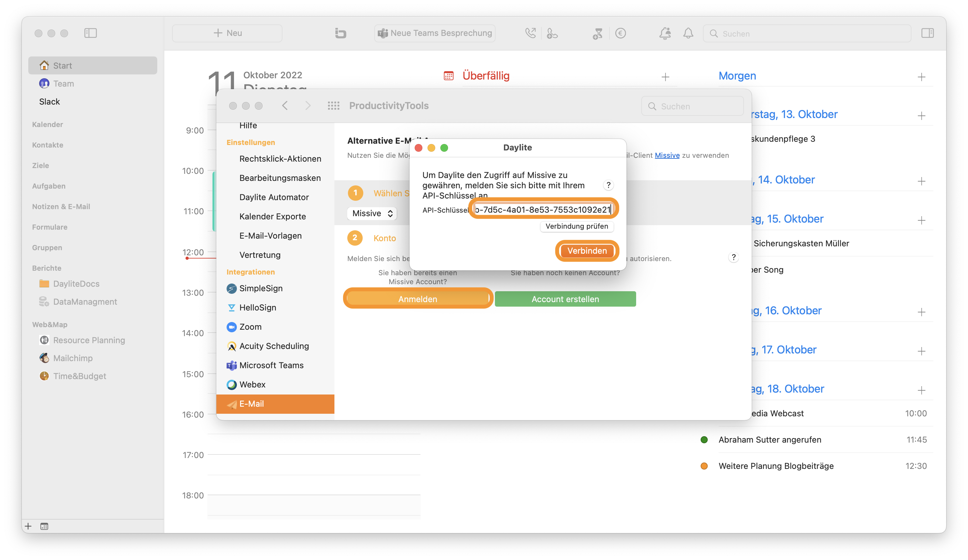Add an item to Überfällig with the plus
The image size is (968, 560).
coord(665,77)
